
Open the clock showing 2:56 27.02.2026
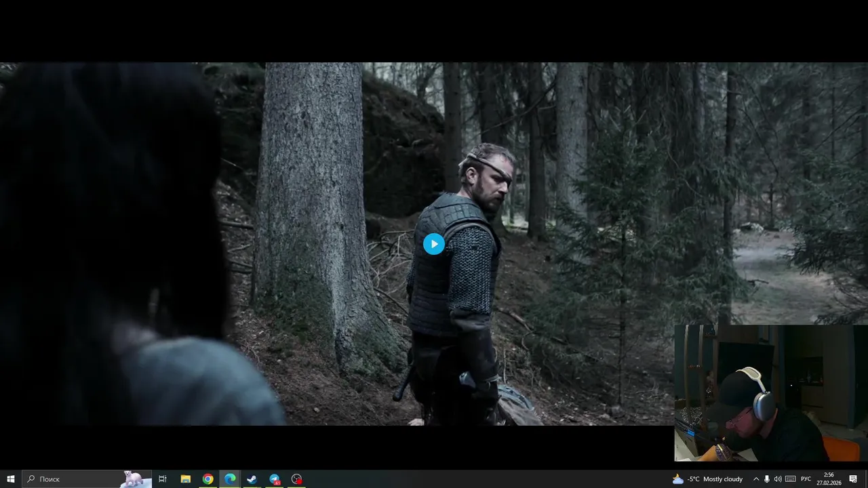pos(829,479)
